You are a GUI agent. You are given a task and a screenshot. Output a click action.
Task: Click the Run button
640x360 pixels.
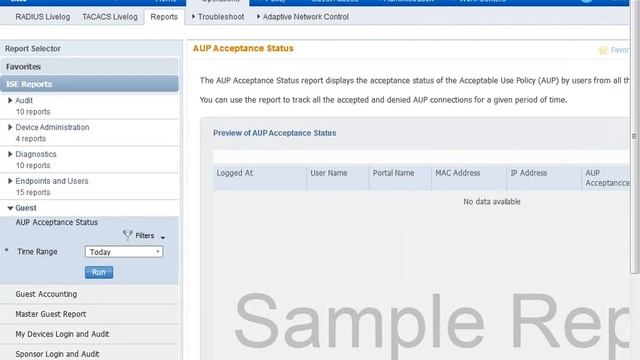click(99, 272)
